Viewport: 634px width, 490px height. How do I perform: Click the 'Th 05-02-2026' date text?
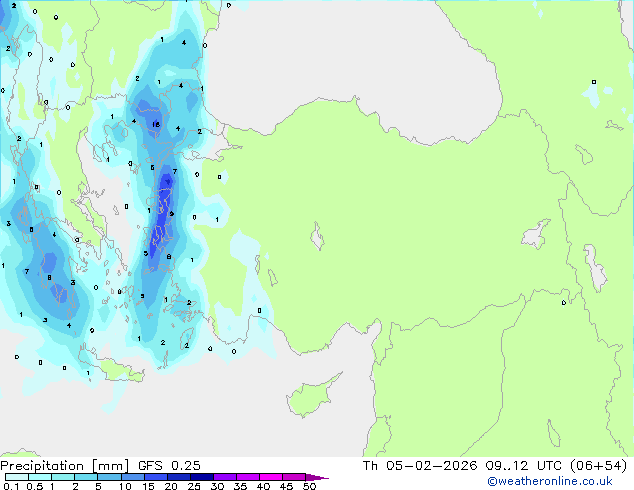coord(420,465)
